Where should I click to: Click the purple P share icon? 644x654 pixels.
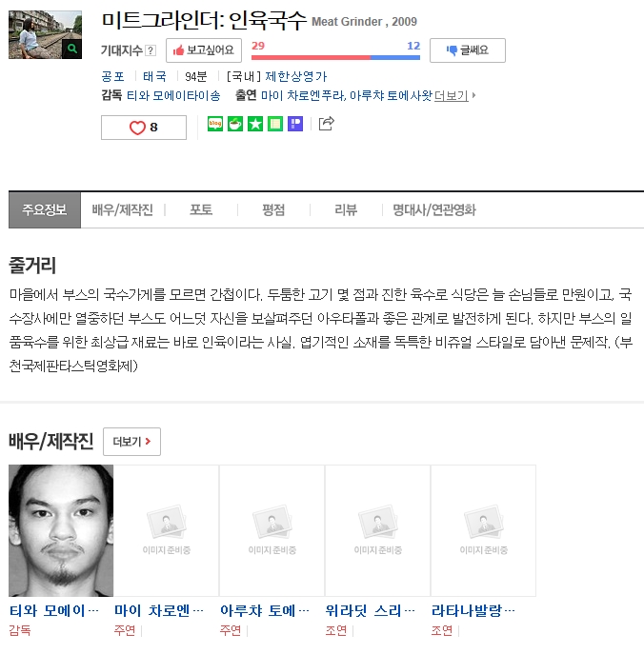click(x=295, y=124)
